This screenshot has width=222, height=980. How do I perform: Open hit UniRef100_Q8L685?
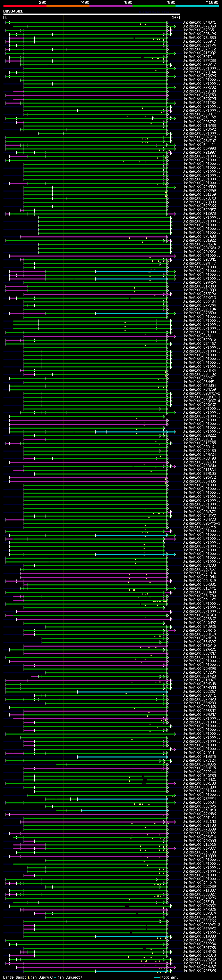coord(199,38)
